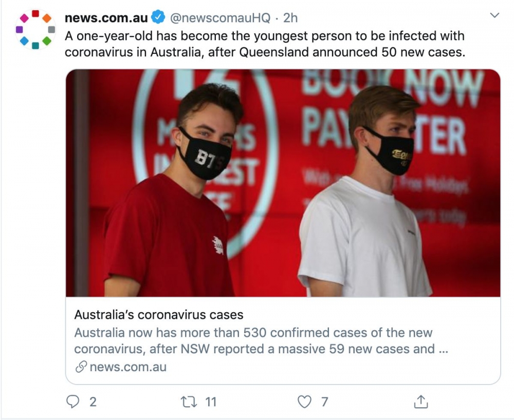
Task: Click the news.com.au domain in the card
Action: pyautogui.click(x=128, y=367)
